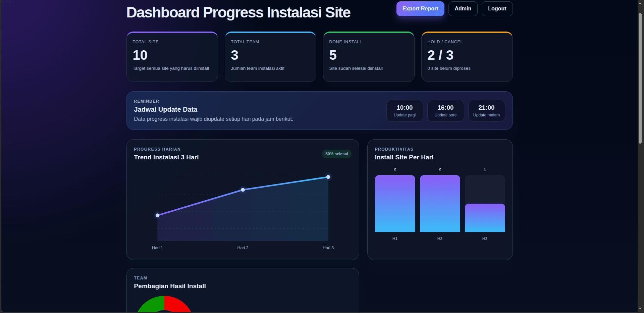Click the Hari 2 axis label

(243, 248)
